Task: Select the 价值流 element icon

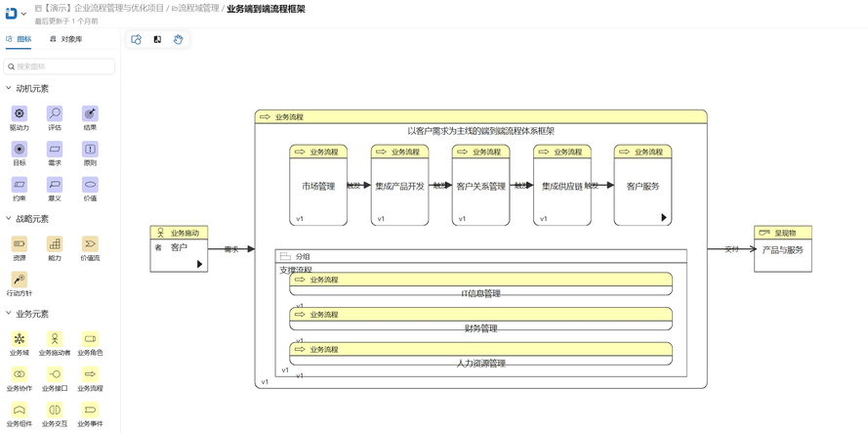Action: (x=90, y=244)
